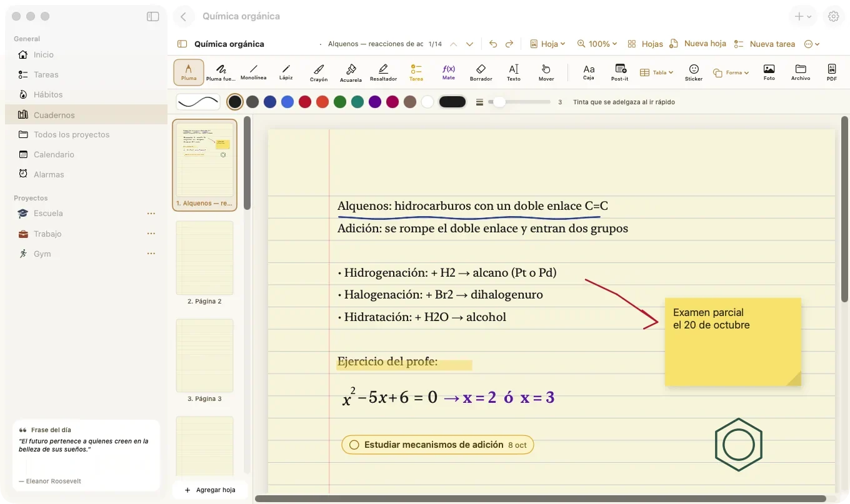Expand the Forma shapes dropdown
The height and width of the screenshot is (504, 850).
(x=731, y=72)
